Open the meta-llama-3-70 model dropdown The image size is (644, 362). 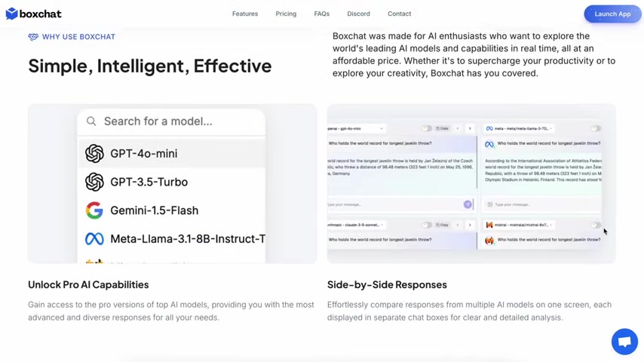(x=519, y=129)
